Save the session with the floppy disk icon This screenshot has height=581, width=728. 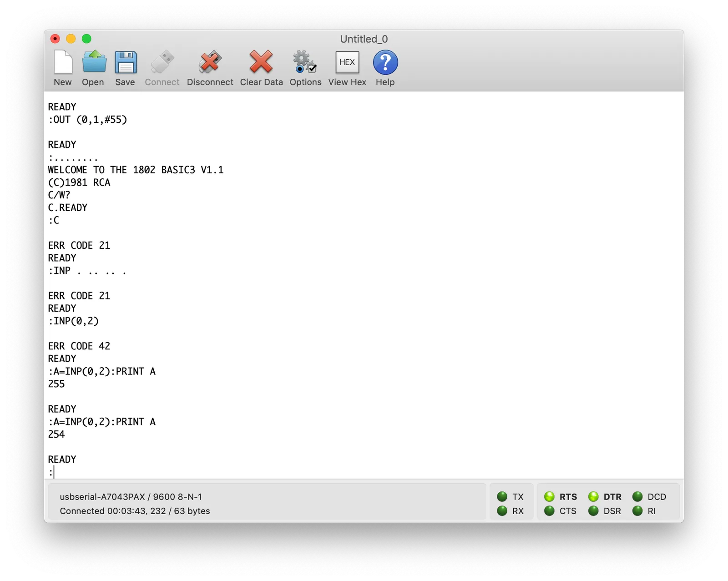[x=126, y=62]
